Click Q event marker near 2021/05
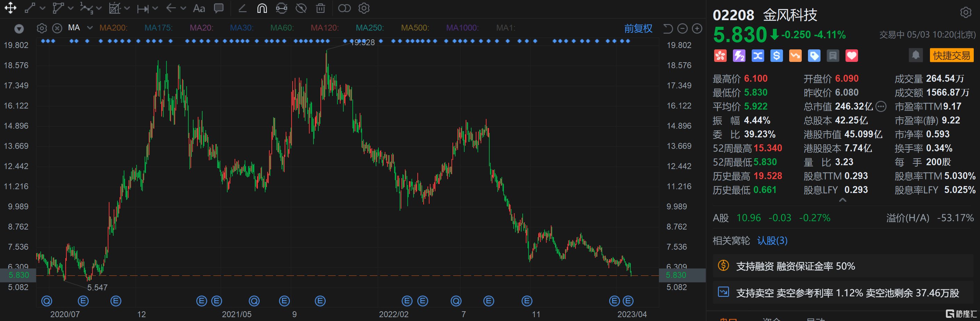The height and width of the screenshot is (321, 980). (x=254, y=301)
